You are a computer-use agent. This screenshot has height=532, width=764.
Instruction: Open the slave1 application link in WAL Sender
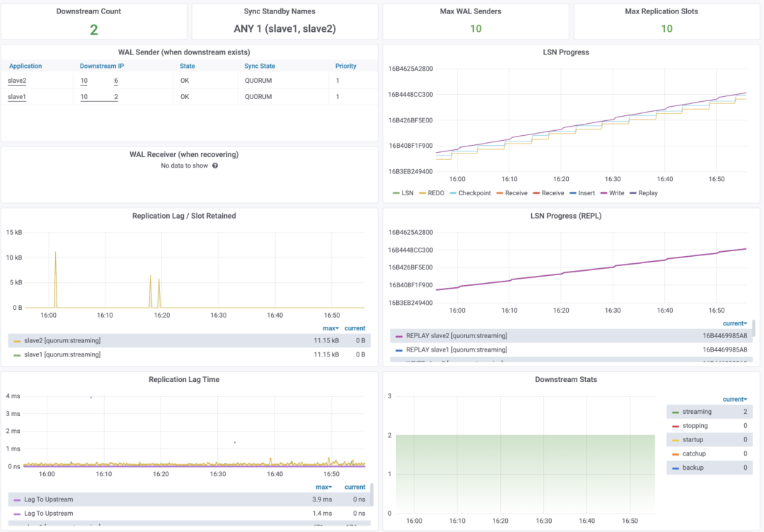[17, 96]
